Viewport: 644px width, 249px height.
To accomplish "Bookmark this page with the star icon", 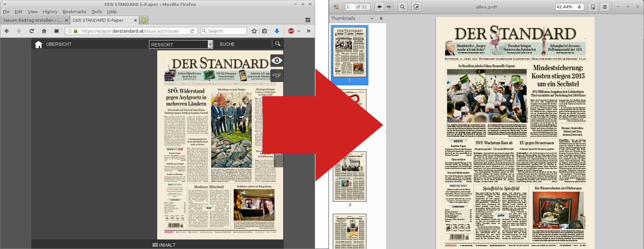I will coord(254,31).
